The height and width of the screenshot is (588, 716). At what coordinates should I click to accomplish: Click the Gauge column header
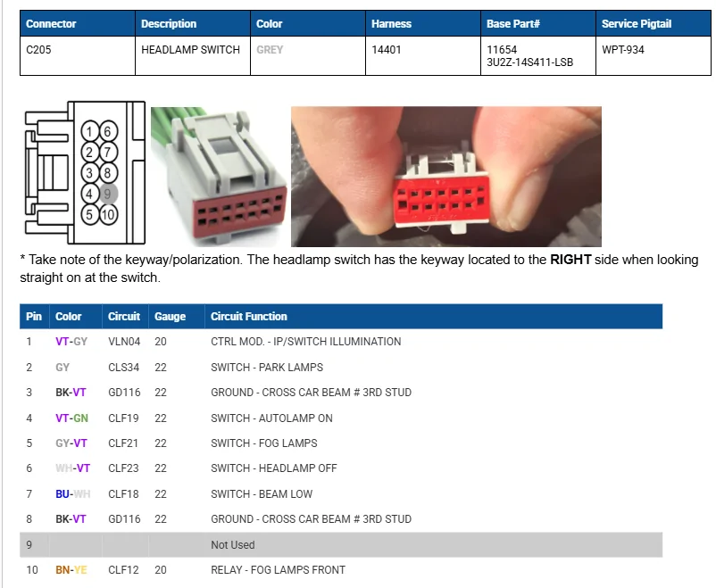(x=176, y=317)
